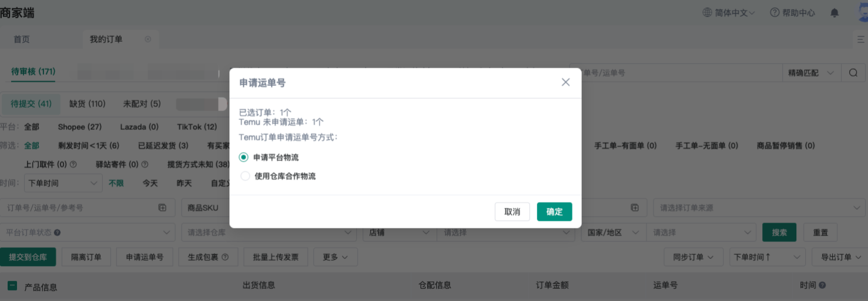
Task: Click the green 搜索 button
Action: tap(779, 232)
